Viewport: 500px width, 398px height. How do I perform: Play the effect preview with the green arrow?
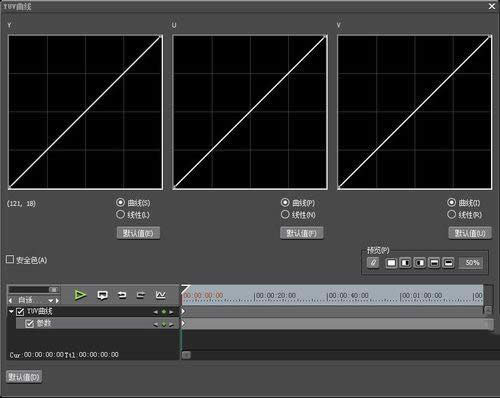(x=80, y=295)
